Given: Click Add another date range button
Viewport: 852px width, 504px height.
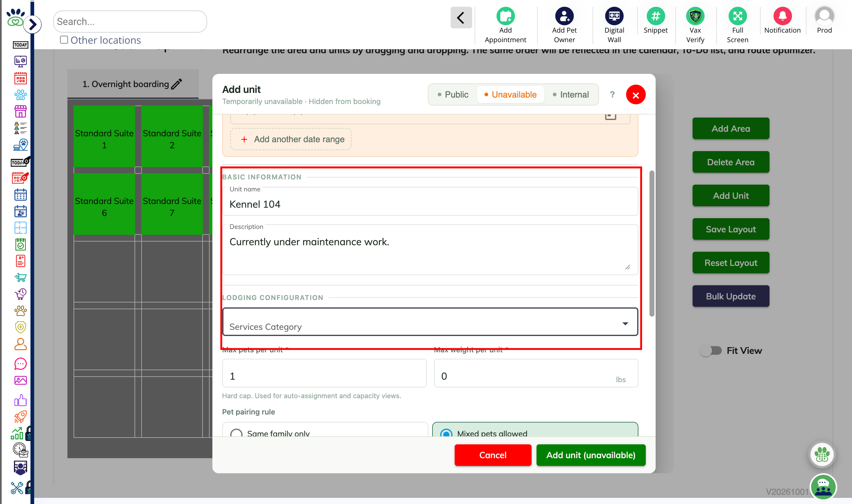Looking at the screenshot, I should coord(291,139).
